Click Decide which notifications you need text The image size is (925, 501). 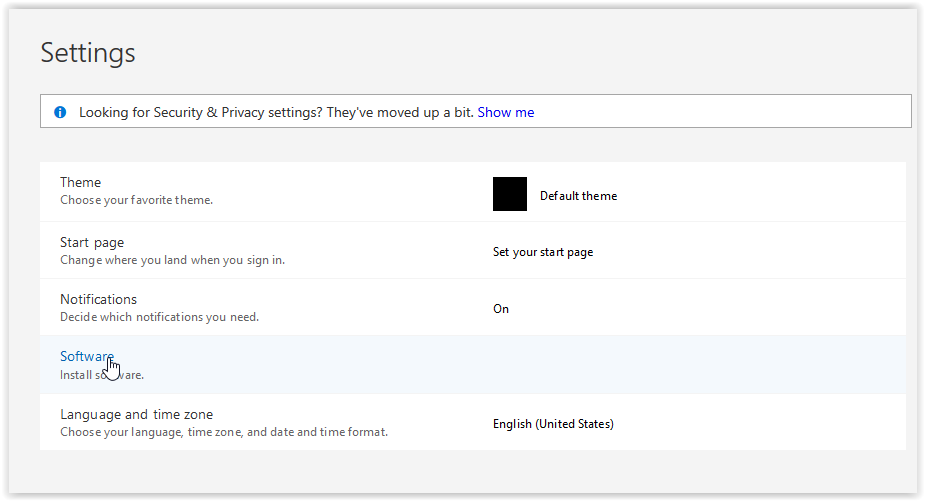[x=159, y=317]
